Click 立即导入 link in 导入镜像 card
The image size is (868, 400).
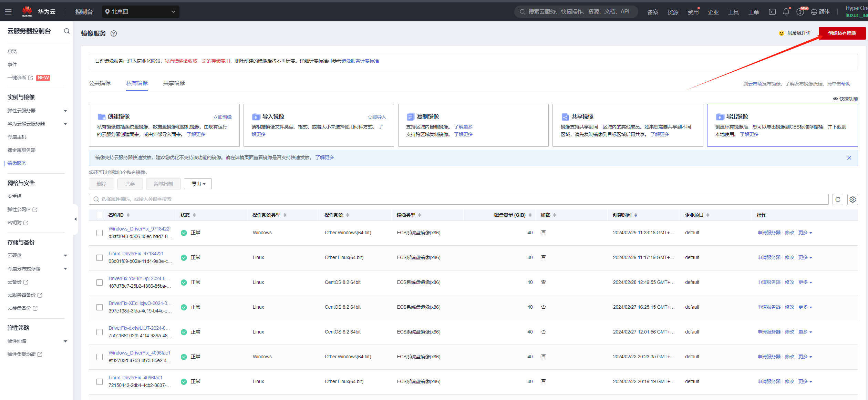[x=377, y=117]
